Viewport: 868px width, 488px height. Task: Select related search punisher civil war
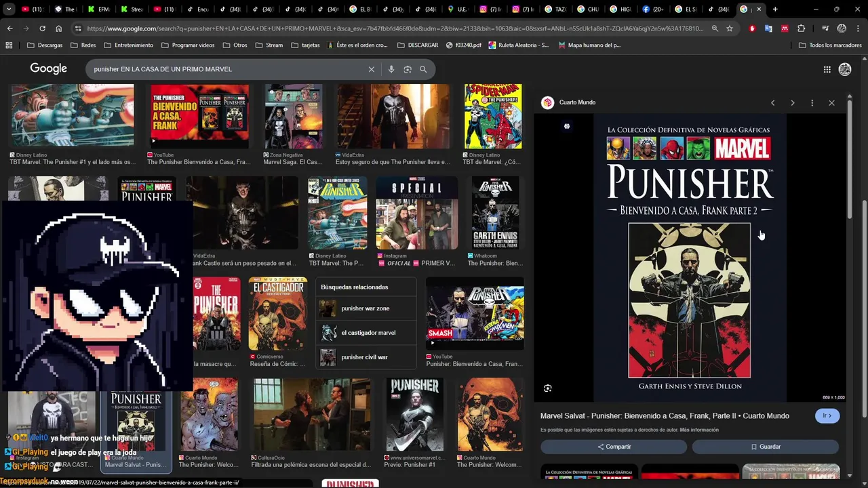pyautogui.click(x=366, y=357)
